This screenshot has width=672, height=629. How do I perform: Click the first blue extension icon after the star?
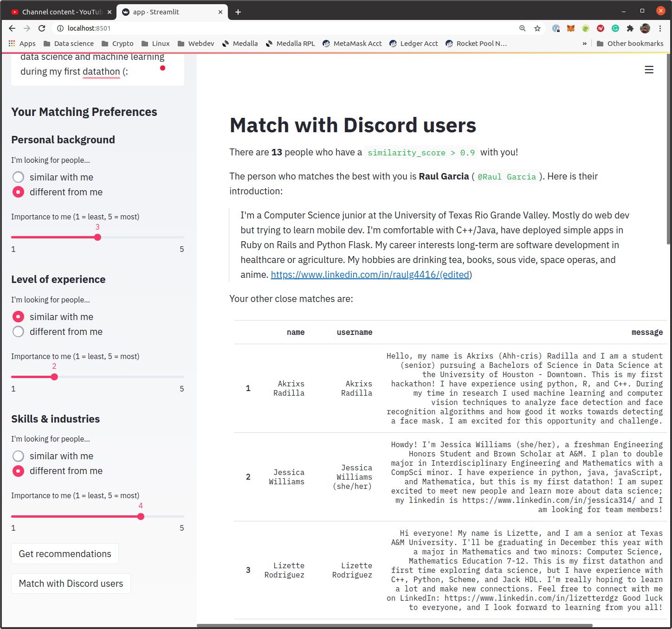tap(556, 28)
